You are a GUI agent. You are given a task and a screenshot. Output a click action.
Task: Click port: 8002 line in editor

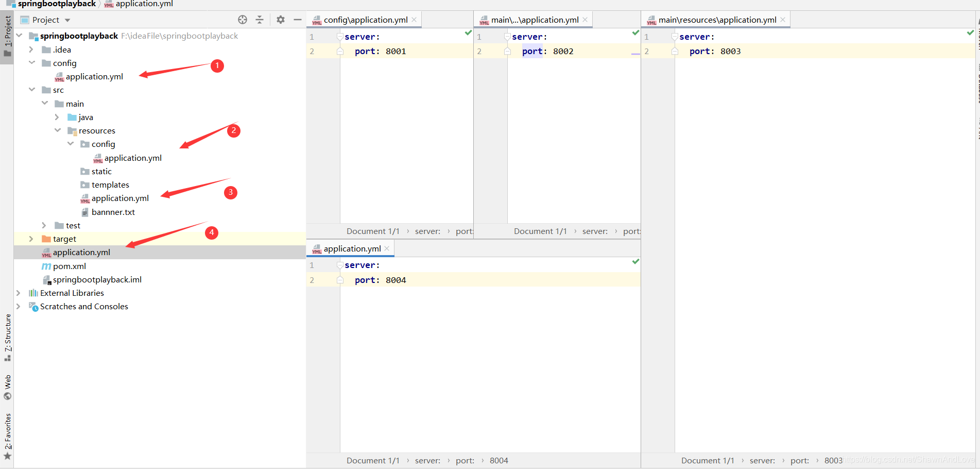[x=548, y=51]
